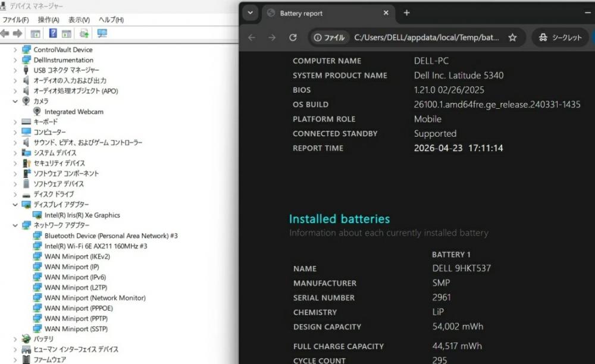Collapse the ネットワーク アダプター category
Screen dimensions: 595x364
click(15, 225)
